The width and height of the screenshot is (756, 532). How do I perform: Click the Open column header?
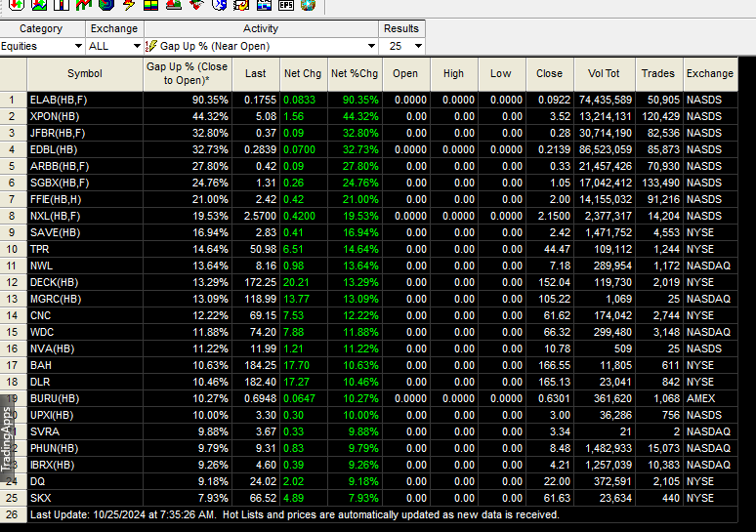click(406, 74)
